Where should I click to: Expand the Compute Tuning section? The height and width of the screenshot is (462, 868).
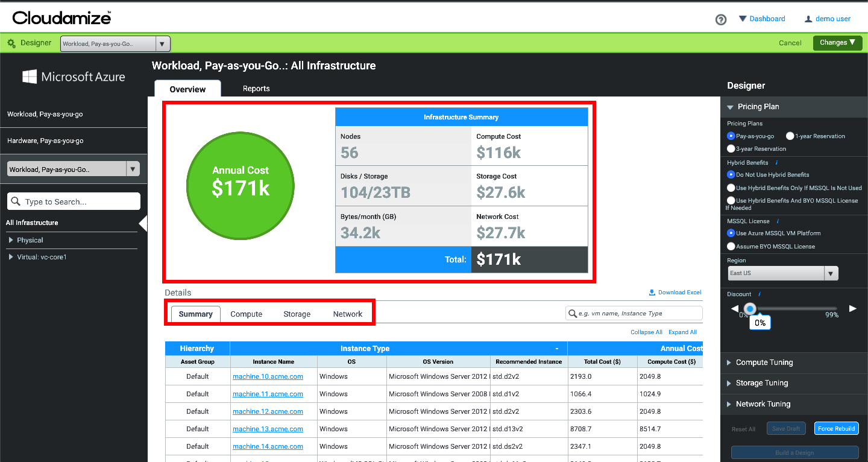pos(764,362)
